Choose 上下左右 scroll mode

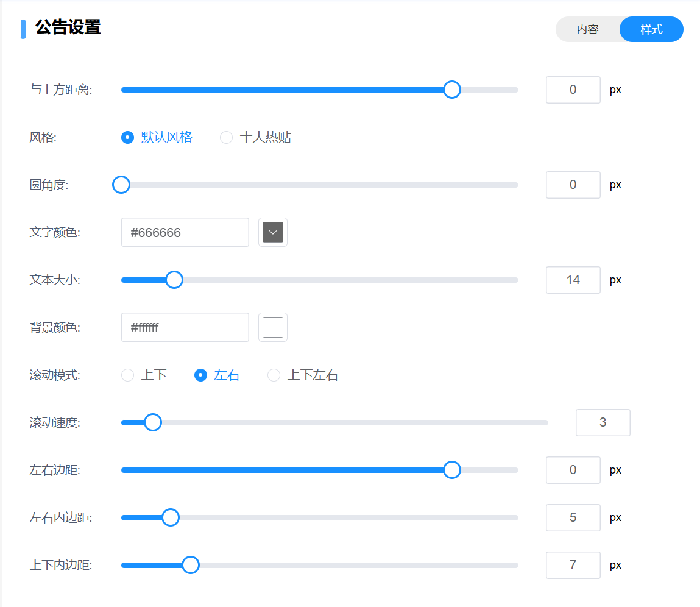click(274, 375)
